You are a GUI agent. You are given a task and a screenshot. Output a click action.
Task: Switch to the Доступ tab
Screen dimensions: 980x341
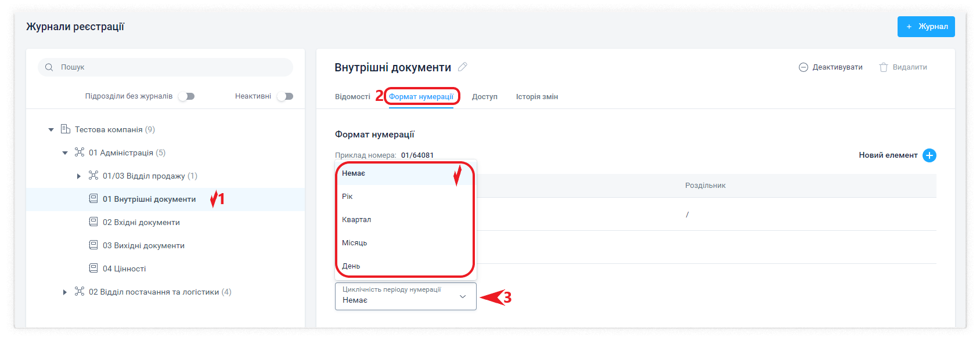tap(484, 97)
